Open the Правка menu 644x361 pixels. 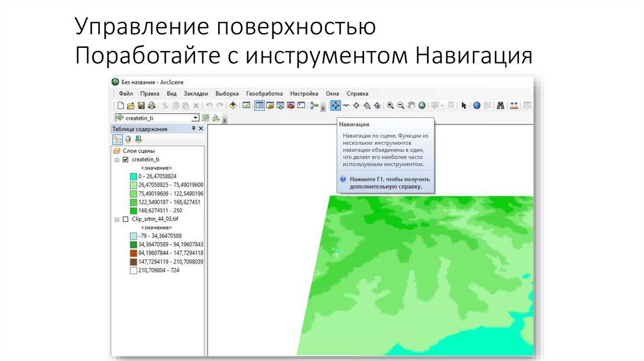pos(150,93)
